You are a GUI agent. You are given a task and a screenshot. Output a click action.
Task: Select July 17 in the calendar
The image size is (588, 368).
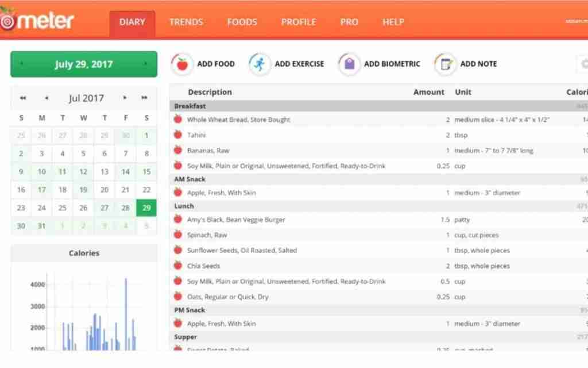tap(41, 190)
